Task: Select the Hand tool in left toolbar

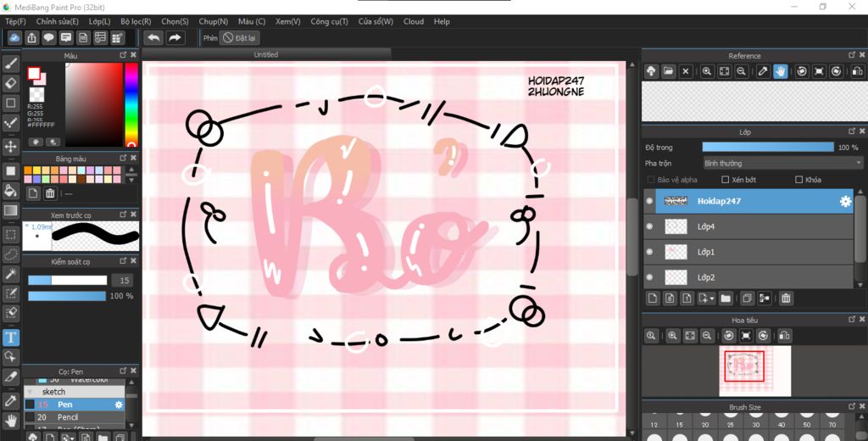Action: coord(10,421)
